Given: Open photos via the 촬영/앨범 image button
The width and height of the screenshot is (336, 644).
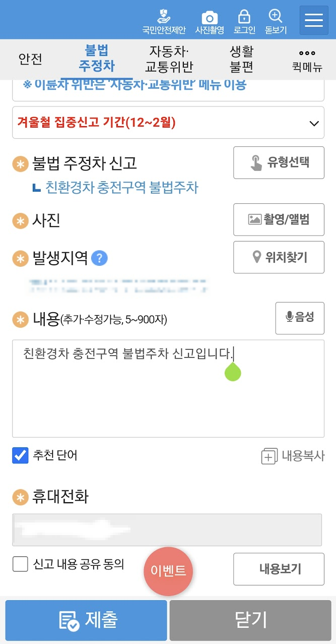Looking at the screenshot, I should [279, 219].
